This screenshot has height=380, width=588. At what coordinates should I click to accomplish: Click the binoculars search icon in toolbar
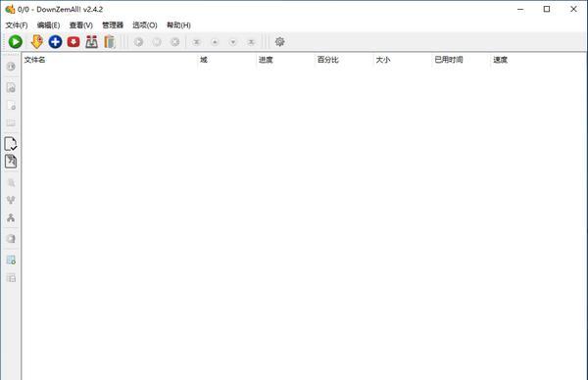(x=91, y=41)
